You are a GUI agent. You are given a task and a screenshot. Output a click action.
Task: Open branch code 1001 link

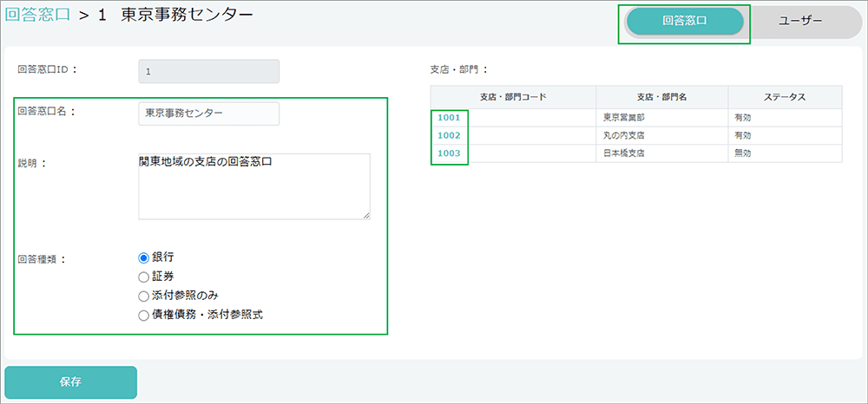pyautogui.click(x=449, y=117)
